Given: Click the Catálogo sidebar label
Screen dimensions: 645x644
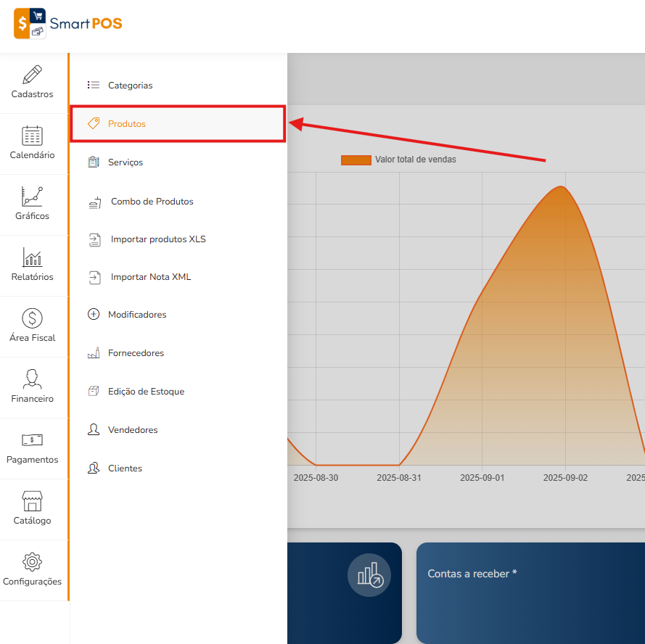Looking at the screenshot, I should click(x=32, y=521).
